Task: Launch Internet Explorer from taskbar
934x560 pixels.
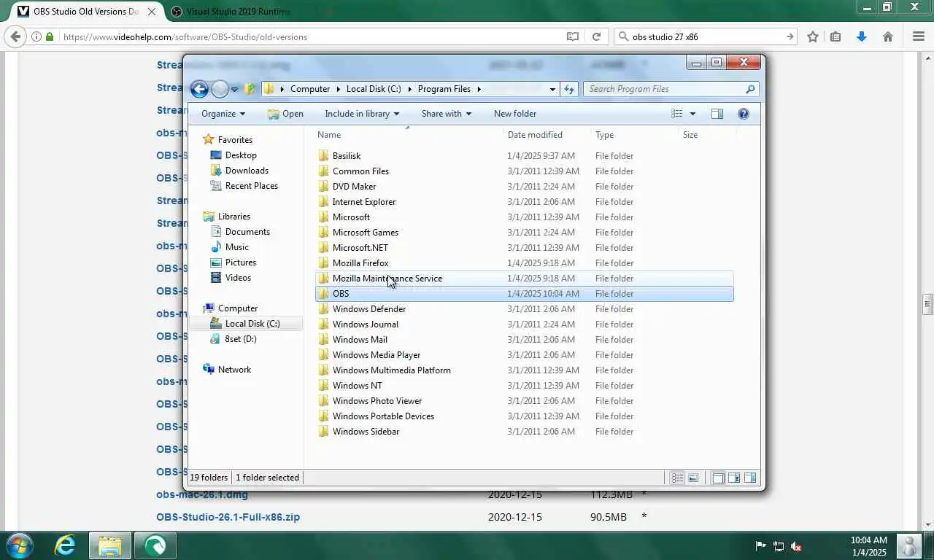Action: click(65, 545)
